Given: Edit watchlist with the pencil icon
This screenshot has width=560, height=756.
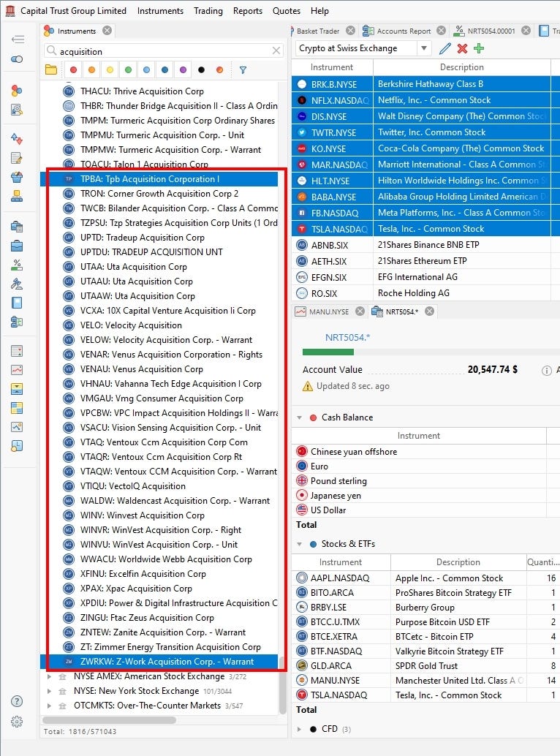Looking at the screenshot, I should tap(444, 48).
